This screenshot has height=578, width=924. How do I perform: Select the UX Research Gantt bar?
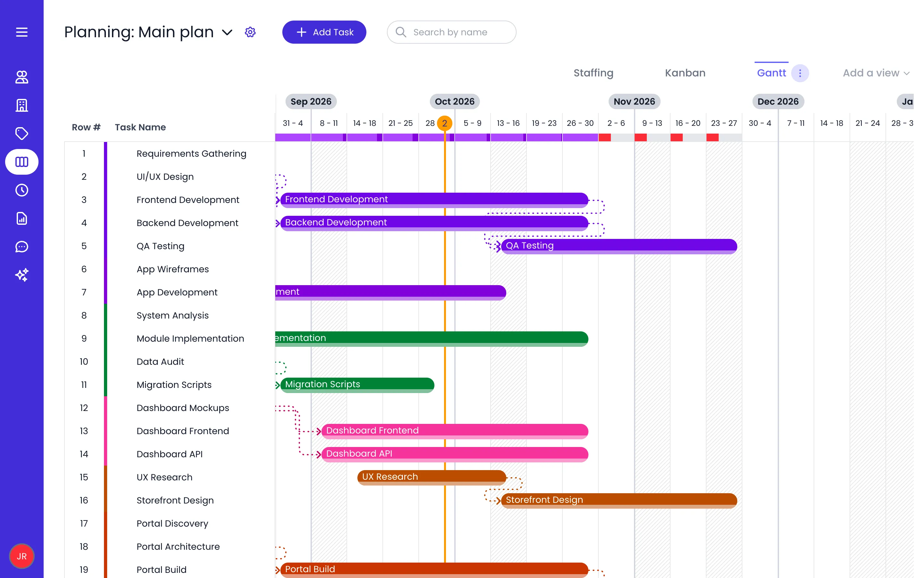pyautogui.click(x=432, y=477)
